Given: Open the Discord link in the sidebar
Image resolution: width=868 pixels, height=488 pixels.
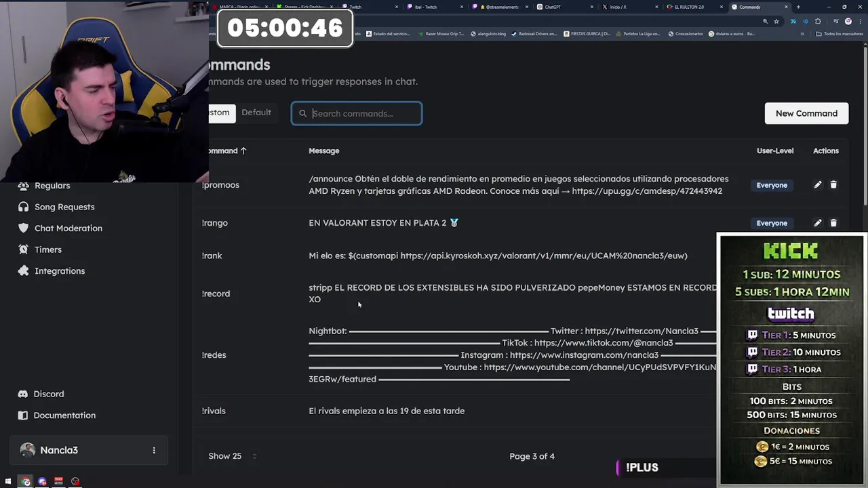Looking at the screenshot, I should tap(41, 394).
